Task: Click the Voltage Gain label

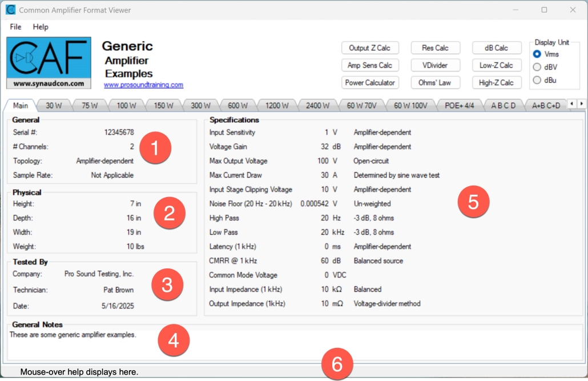Action: point(228,147)
